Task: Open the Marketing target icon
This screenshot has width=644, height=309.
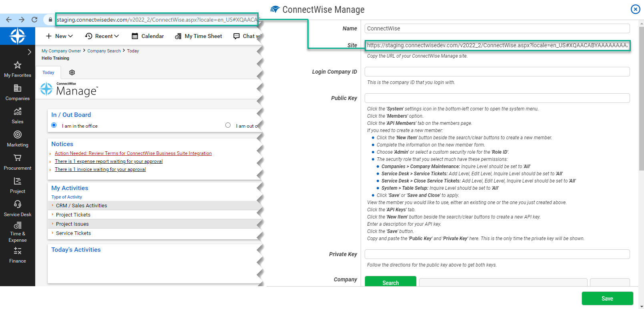Action: coord(18,134)
